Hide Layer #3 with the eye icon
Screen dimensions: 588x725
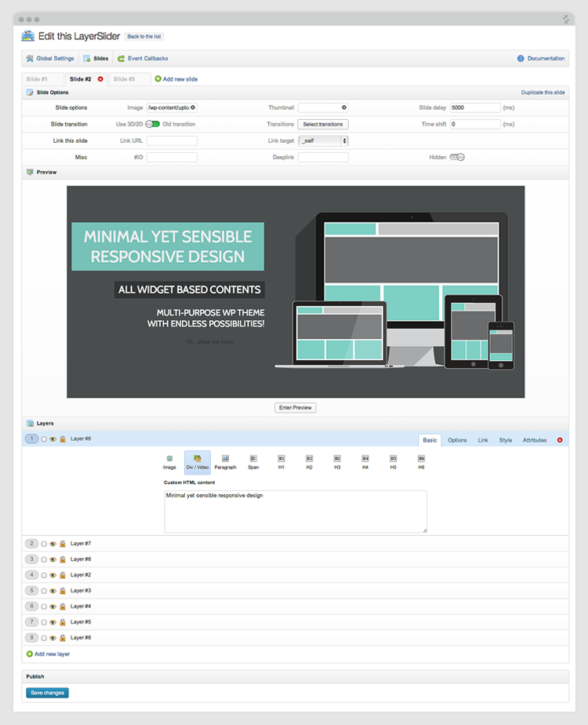(53, 591)
